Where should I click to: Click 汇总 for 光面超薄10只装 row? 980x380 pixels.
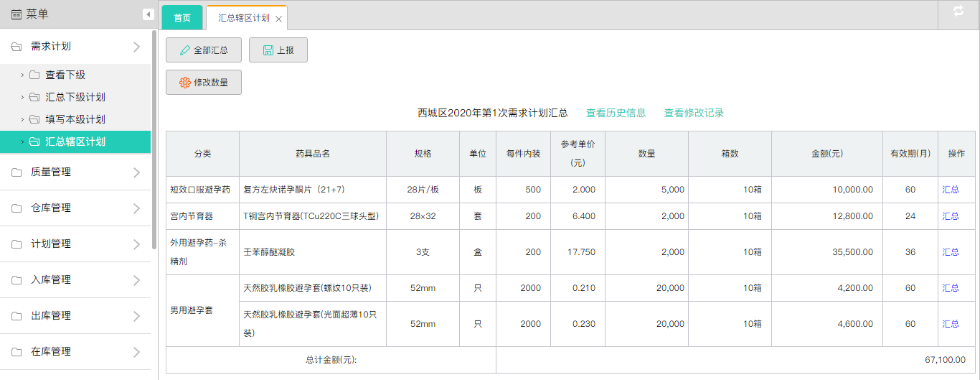951,324
